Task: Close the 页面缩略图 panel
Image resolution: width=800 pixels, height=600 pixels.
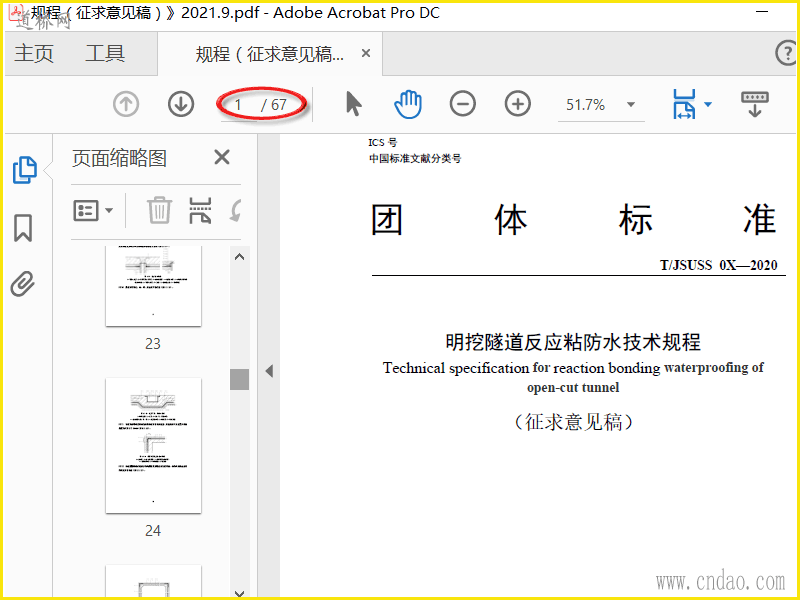Action: coord(222,157)
